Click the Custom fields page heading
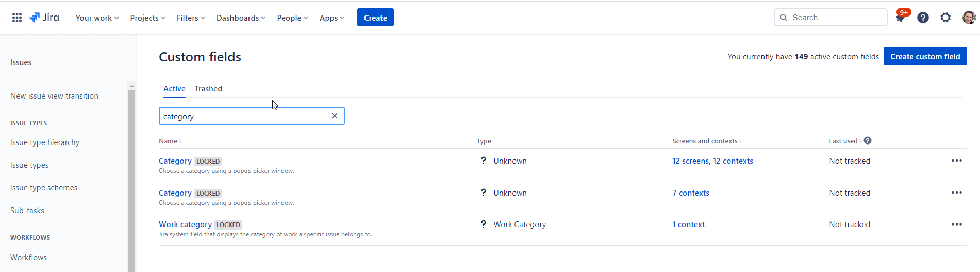Image resolution: width=980 pixels, height=272 pixels. point(200,57)
